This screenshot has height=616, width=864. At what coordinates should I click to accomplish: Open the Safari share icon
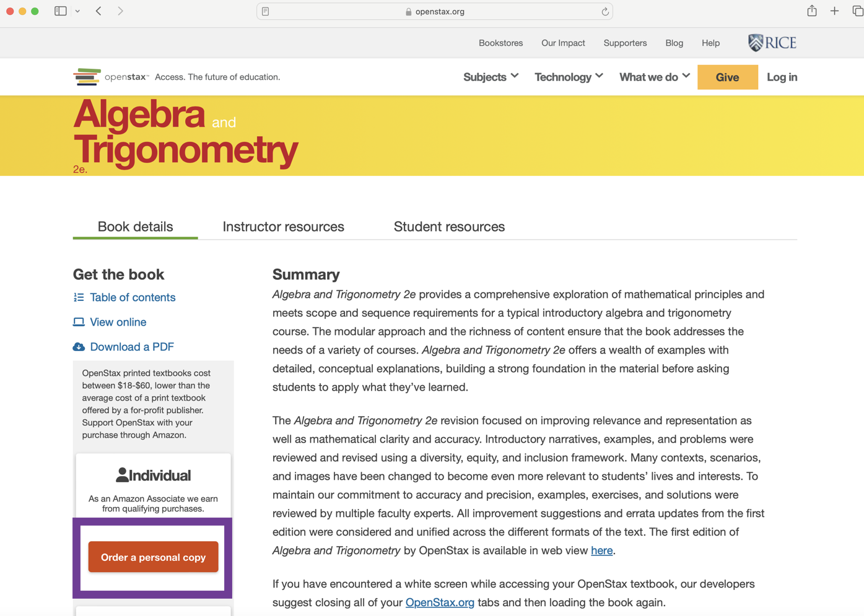[x=811, y=11]
